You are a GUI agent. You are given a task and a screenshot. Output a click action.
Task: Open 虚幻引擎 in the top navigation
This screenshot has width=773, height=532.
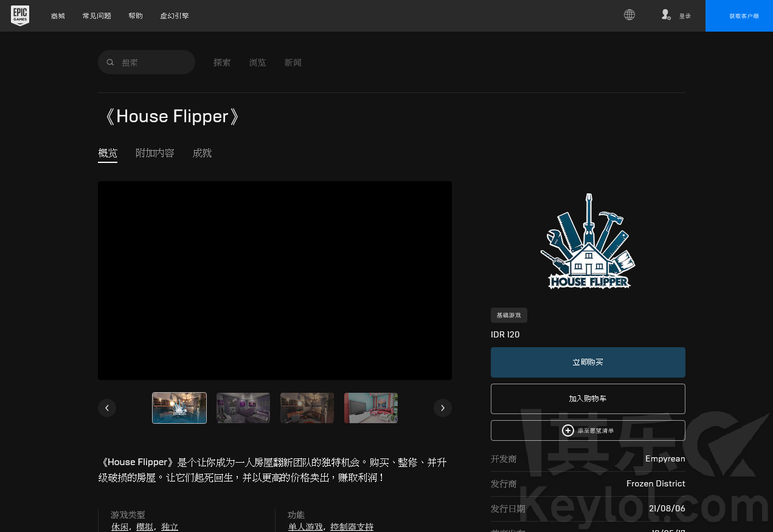point(175,16)
